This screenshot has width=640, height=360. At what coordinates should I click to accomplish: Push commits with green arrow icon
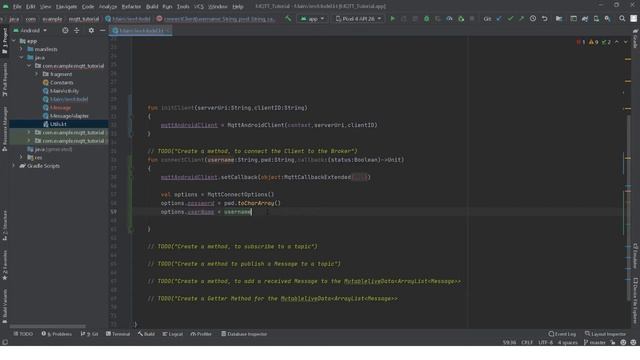coord(521,19)
